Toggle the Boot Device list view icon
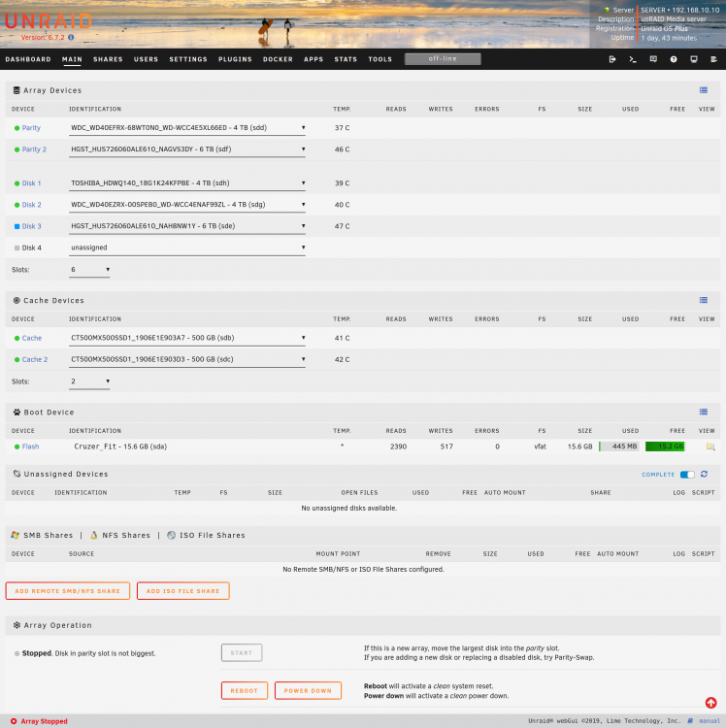Viewport: 726px width, 728px height. [704, 412]
